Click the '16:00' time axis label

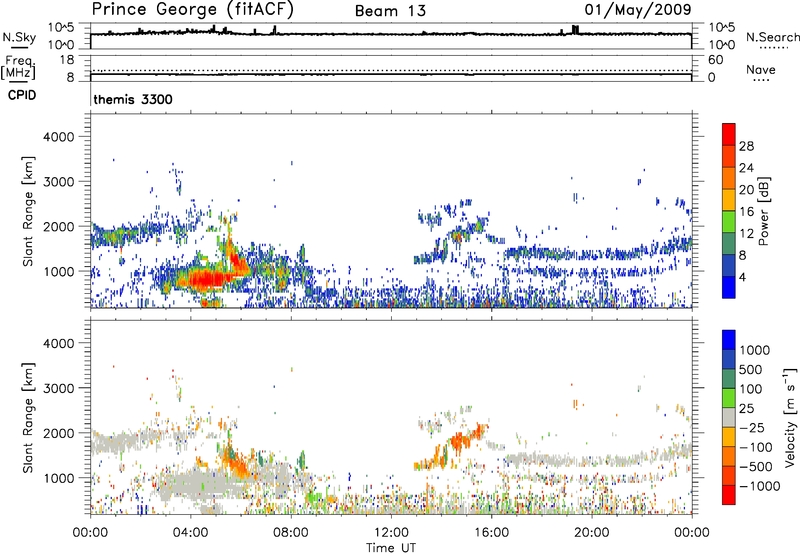click(491, 533)
